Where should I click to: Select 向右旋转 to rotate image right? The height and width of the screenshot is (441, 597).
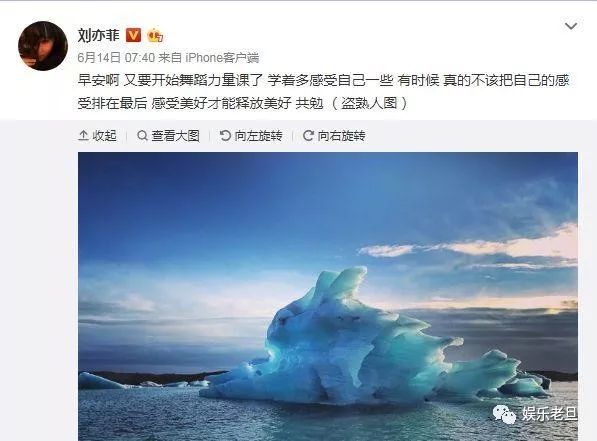[334, 136]
